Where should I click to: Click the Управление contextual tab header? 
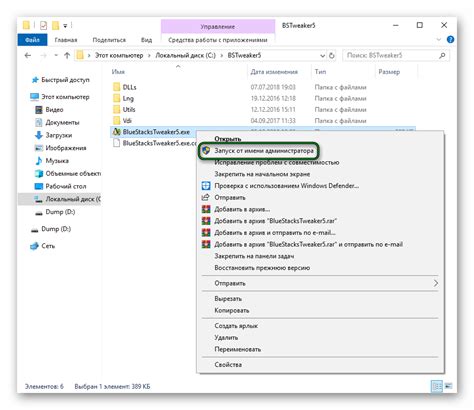[218, 26]
